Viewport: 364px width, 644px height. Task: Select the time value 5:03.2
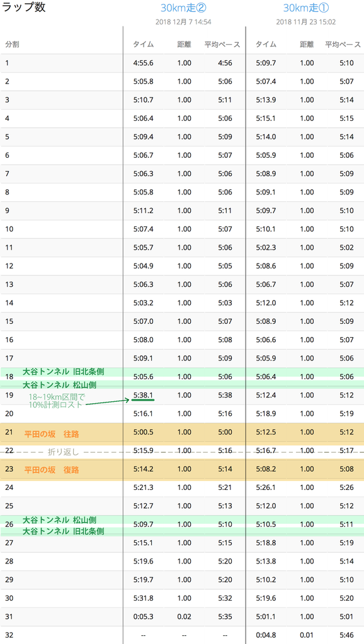[144, 303]
